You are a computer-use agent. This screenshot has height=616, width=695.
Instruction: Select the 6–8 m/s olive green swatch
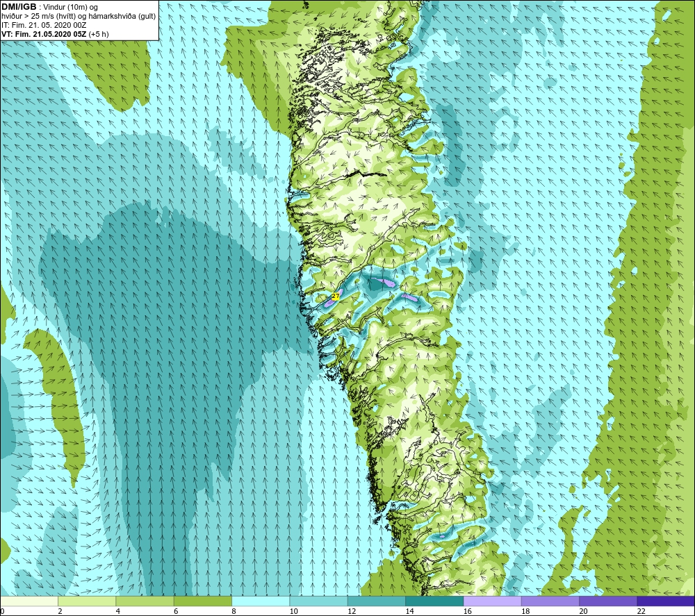click(202, 601)
